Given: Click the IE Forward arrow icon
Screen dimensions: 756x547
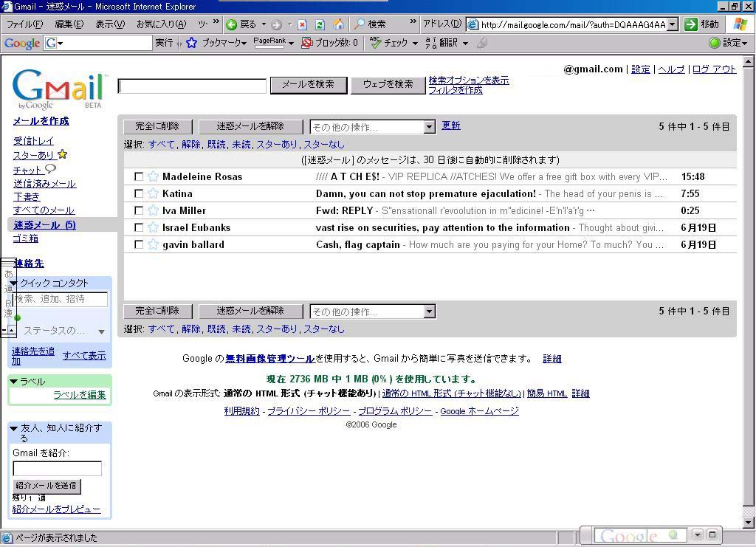Looking at the screenshot, I should (x=277, y=24).
